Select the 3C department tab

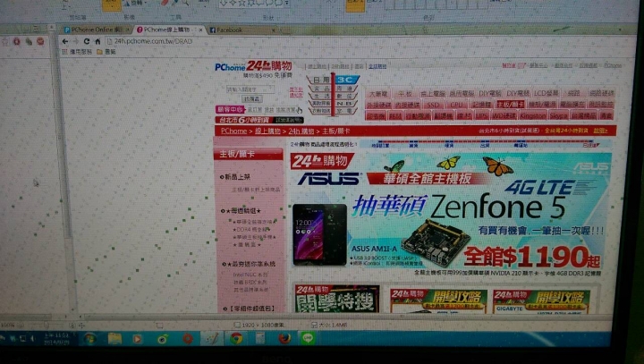click(x=346, y=80)
